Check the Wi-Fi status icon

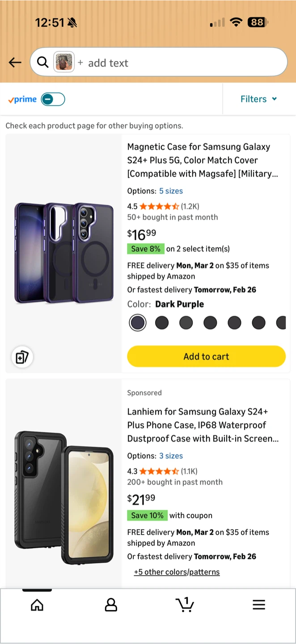tap(236, 22)
